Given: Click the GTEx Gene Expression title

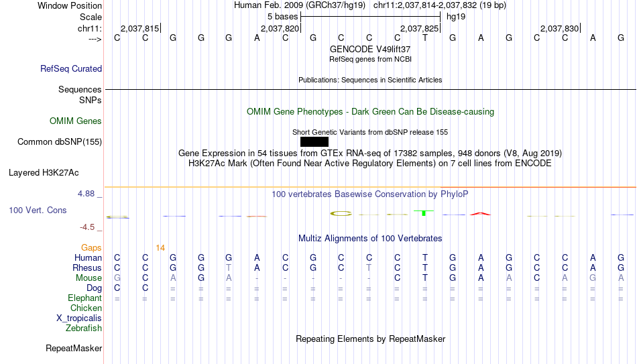Looking at the screenshot, I should pos(370,153).
